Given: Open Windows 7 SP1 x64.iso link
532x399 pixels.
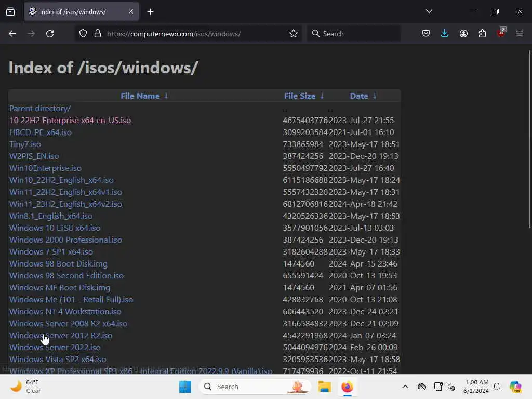Looking at the screenshot, I should [x=51, y=252].
